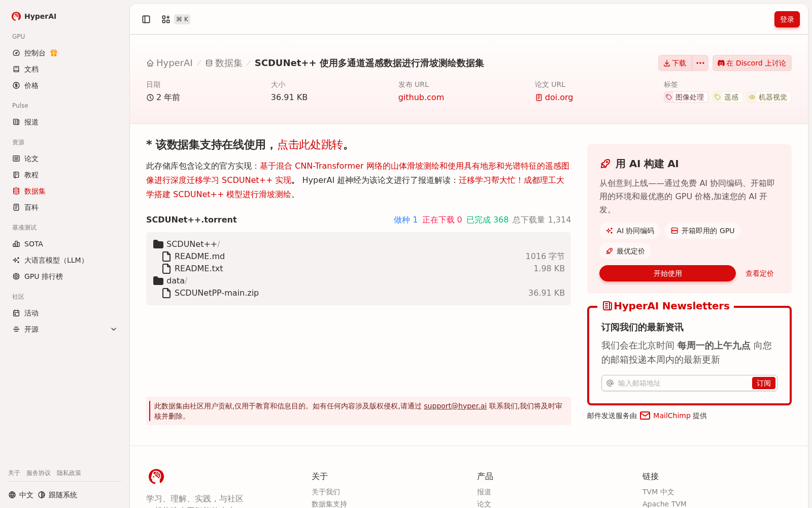The width and height of the screenshot is (812, 508).
Task: Click the 遥感 tag
Action: 727,97
